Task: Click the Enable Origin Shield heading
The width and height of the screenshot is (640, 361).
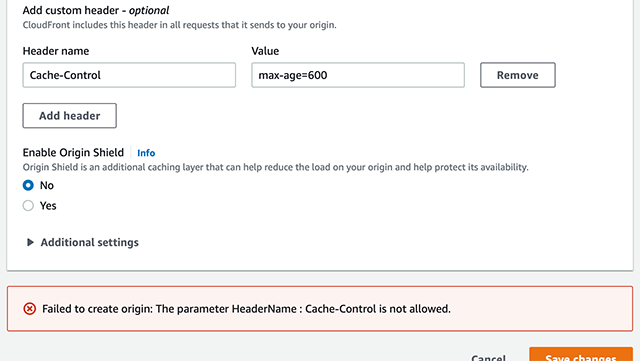Action: [x=73, y=153]
